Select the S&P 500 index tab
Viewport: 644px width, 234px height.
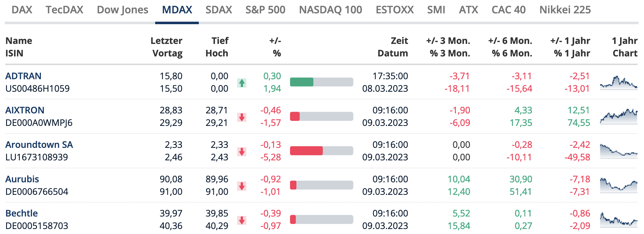265,10
